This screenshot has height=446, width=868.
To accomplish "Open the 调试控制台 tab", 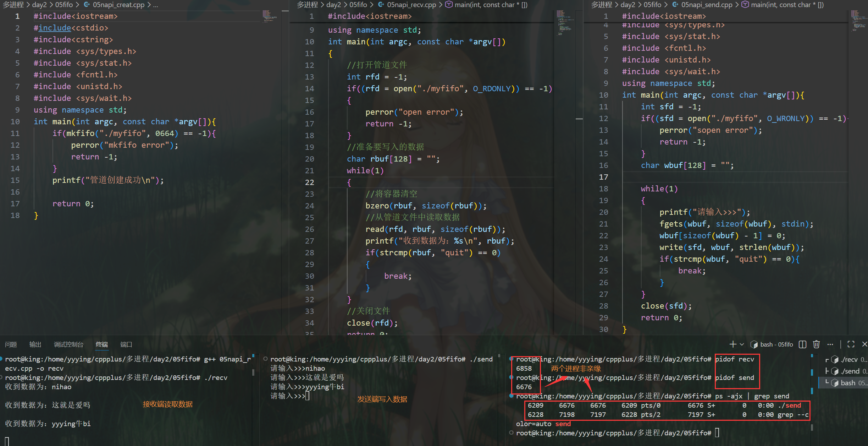I will tap(68, 344).
